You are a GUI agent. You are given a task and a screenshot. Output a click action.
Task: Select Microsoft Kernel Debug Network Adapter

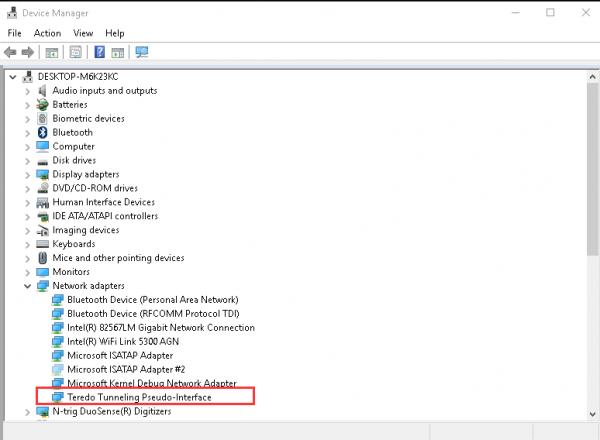tap(152, 383)
